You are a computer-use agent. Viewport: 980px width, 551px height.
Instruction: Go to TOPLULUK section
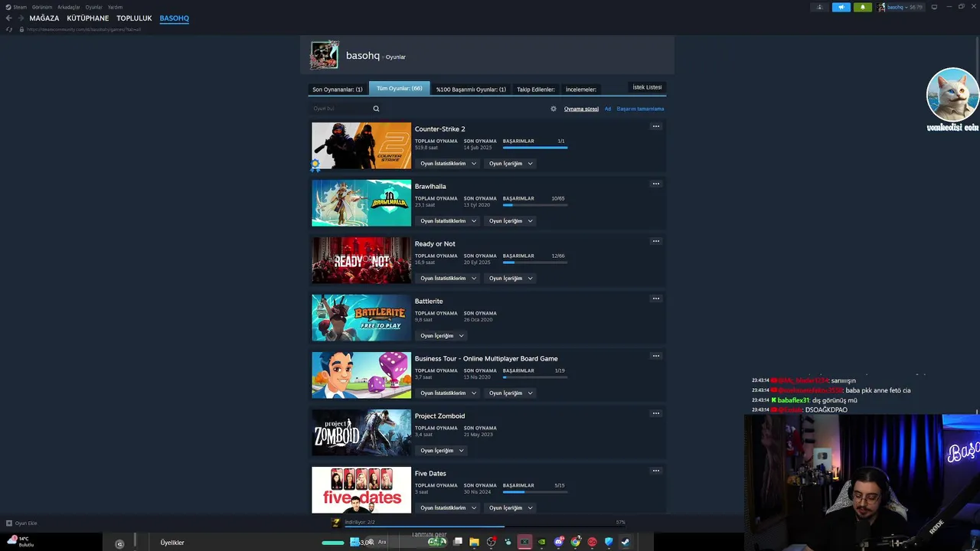(x=134, y=18)
